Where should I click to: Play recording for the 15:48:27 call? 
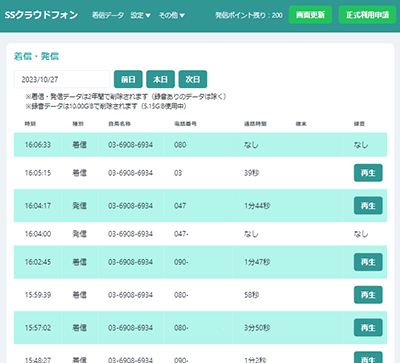pyautogui.click(x=368, y=357)
